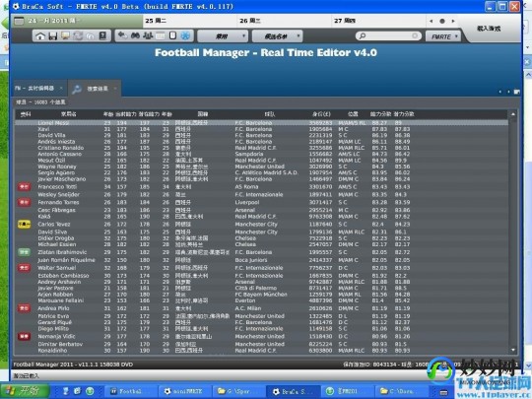This screenshot has height=399, width=532.
Task: Click the cloud toolbar icon
Action: tap(90, 36)
